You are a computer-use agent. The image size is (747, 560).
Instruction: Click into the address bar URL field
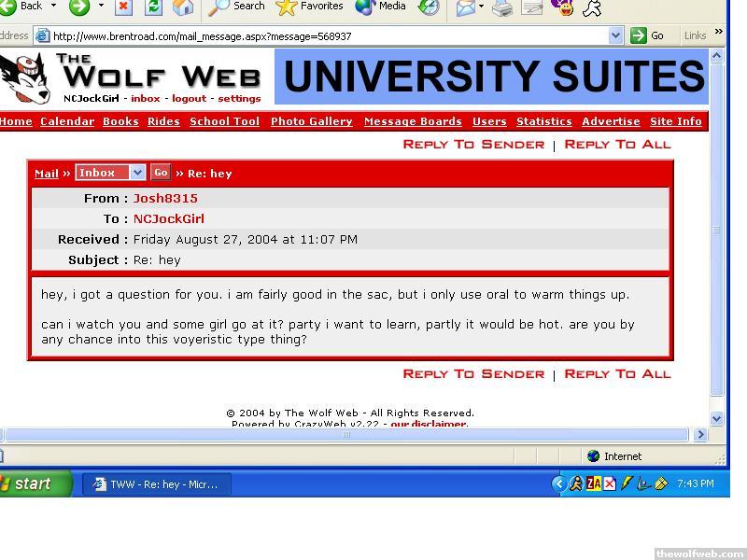click(x=327, y=35)
